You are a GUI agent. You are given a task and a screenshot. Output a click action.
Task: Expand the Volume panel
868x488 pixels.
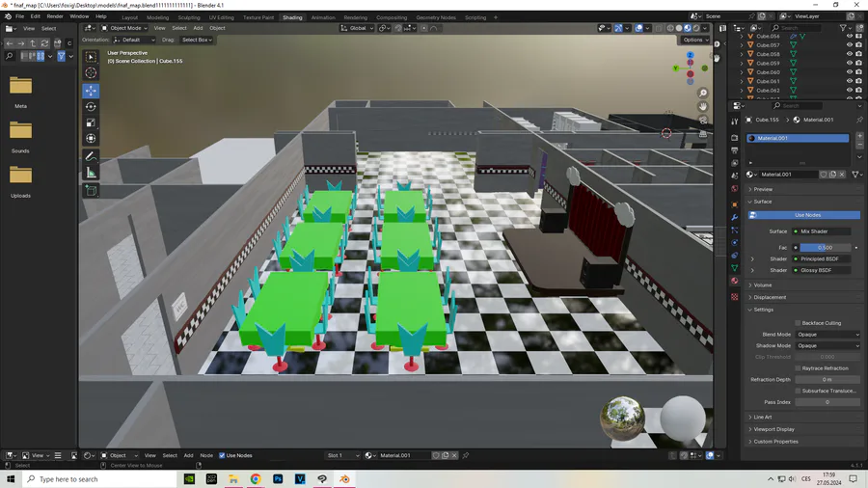click(761, 285)
